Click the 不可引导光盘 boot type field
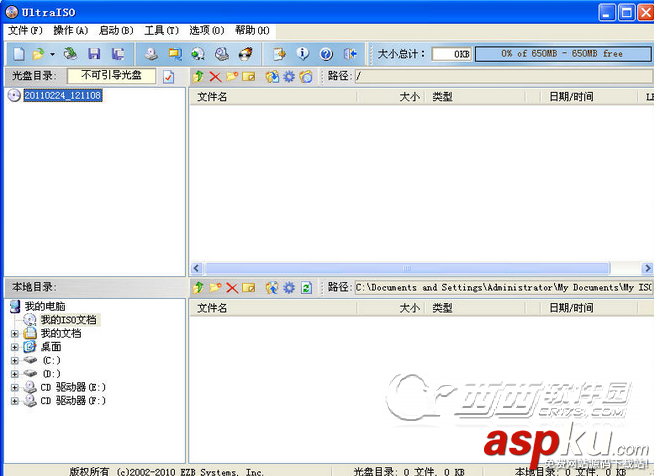The width and height of the screenshot is (654, 476). (x=111, y=76)
